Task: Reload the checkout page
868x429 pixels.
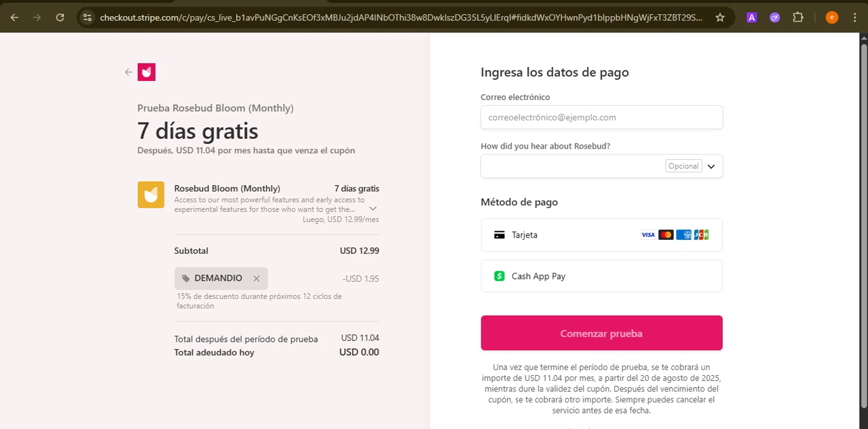Action: click(60, 17)
